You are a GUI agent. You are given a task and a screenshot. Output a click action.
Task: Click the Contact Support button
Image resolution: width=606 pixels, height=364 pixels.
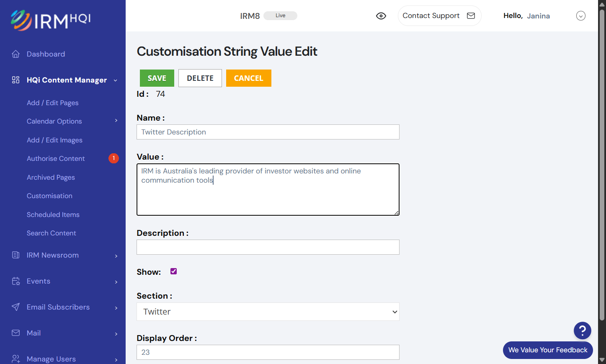point(439,16)
